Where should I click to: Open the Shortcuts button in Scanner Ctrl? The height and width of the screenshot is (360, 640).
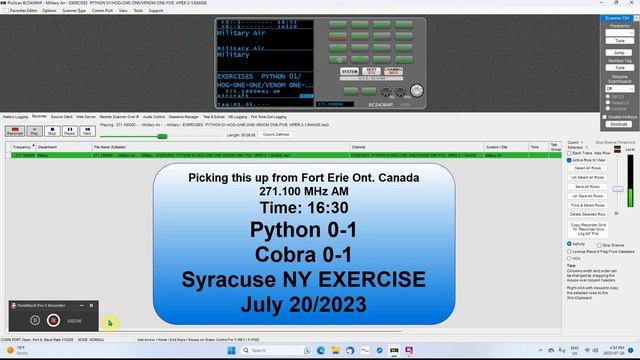pyautogui.click(x=619, y=124)
